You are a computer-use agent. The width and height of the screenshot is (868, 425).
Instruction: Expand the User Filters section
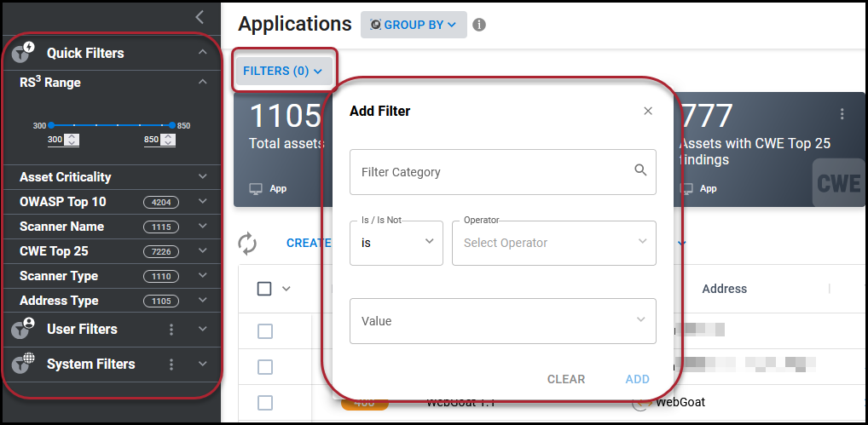(203, 329)
